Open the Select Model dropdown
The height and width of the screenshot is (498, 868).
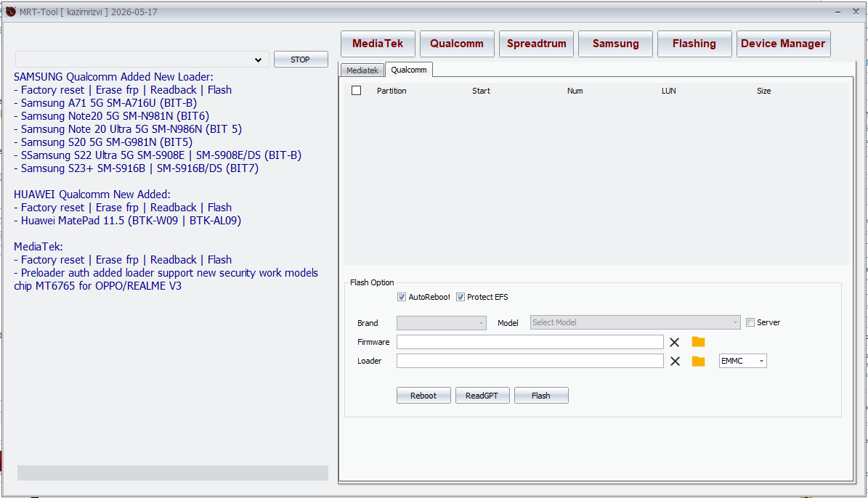(635, 322)
